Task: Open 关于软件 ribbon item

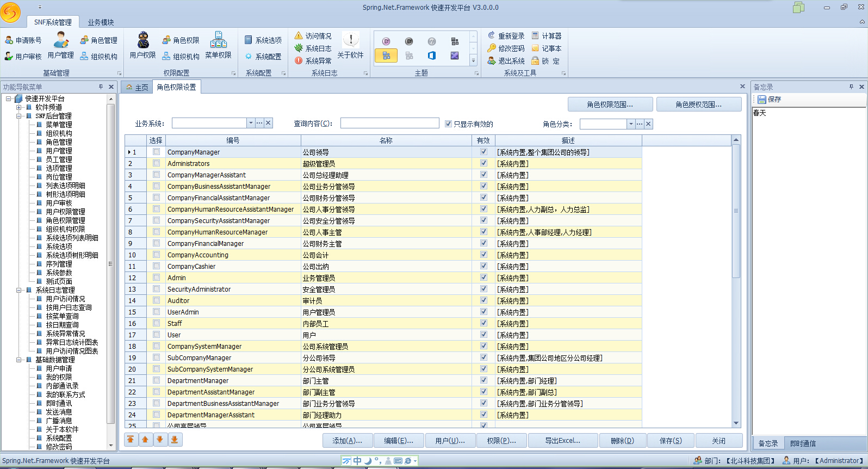Action: 351,46
